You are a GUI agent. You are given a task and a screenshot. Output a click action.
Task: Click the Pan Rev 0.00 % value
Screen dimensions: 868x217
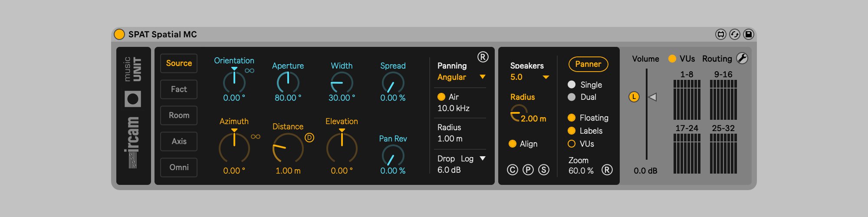tap(393, 171)
